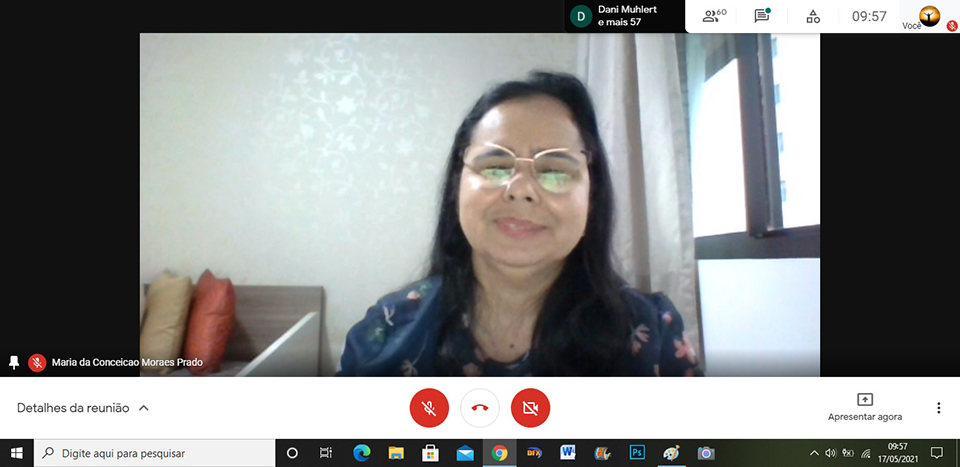Click Apresentar agora to share screen
The height and width of the screenshot is (467, 960).
pyautogui.click(x=865, y=407)
